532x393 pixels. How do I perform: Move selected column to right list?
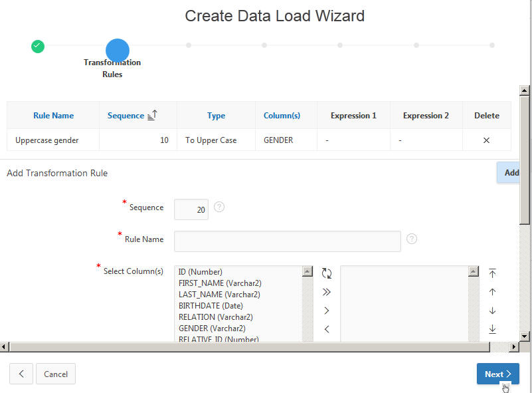click(326, 311)
